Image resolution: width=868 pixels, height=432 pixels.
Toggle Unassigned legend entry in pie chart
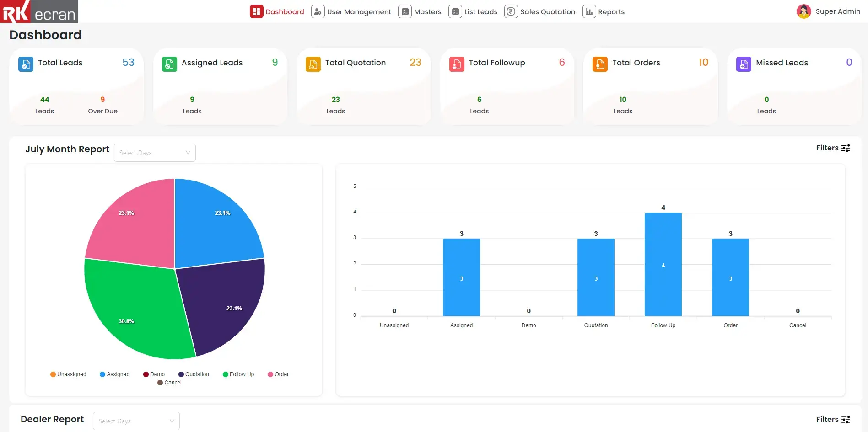pyautogui.click(x=68, y=374)
